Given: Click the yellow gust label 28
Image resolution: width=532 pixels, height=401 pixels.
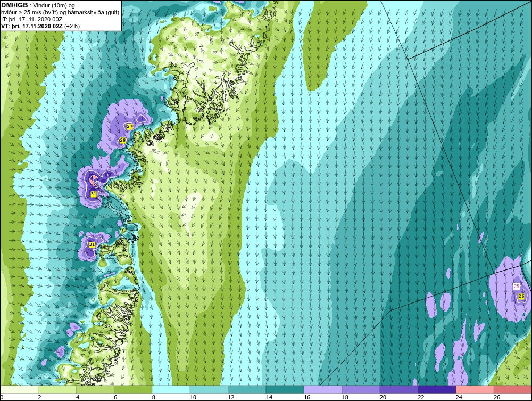Looking at the screenshot, I should click(x=123, y=140).
